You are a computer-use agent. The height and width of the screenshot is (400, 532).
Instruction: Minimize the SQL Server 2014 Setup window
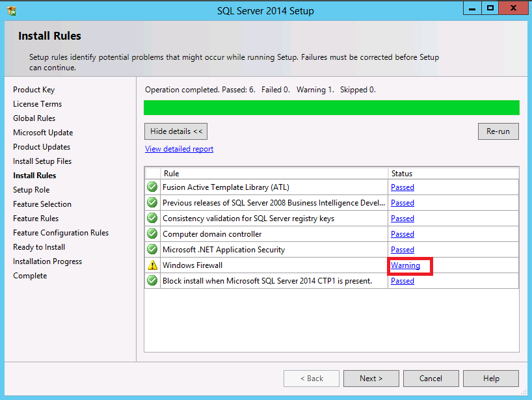click(x=472, y=8)
